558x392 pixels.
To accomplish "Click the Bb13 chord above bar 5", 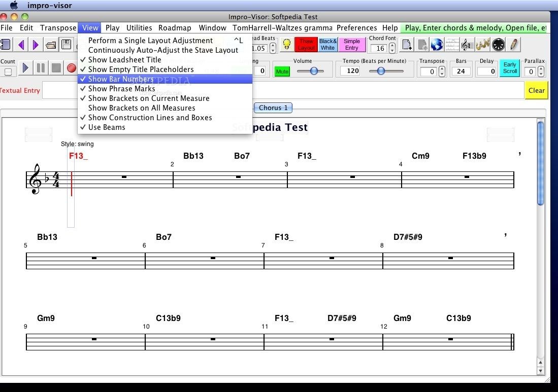I will [47, 237].
